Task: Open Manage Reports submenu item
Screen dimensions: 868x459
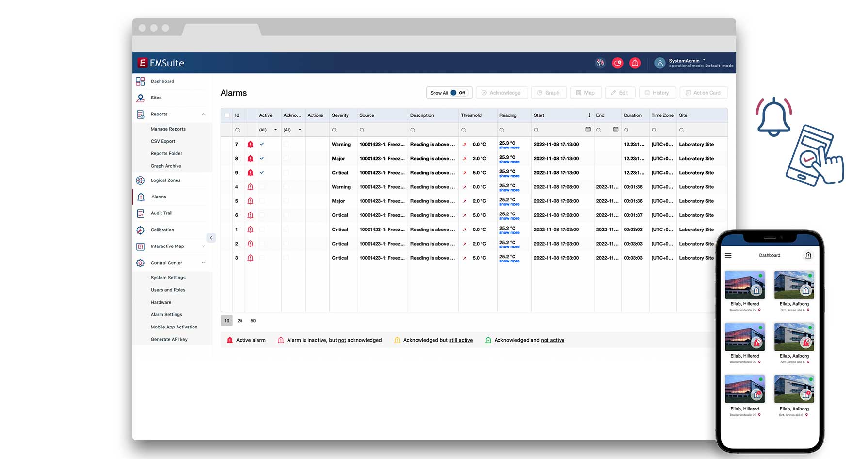Action: click(168, 129)
